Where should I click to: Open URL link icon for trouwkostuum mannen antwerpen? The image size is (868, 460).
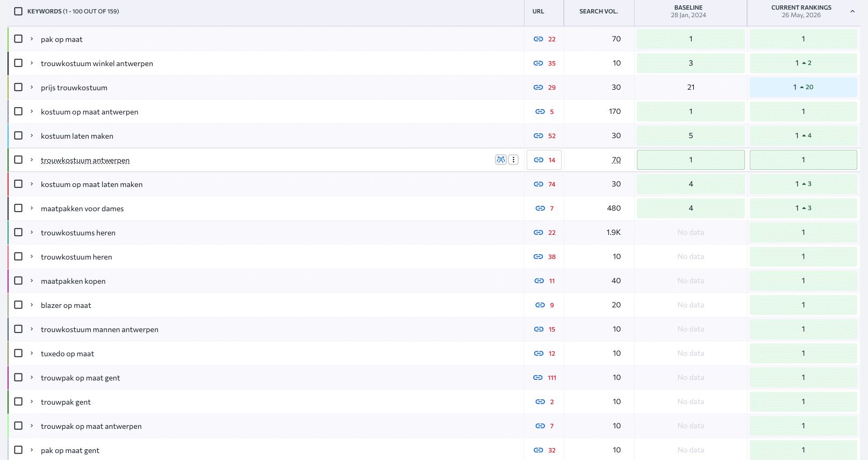coord(539,329)
